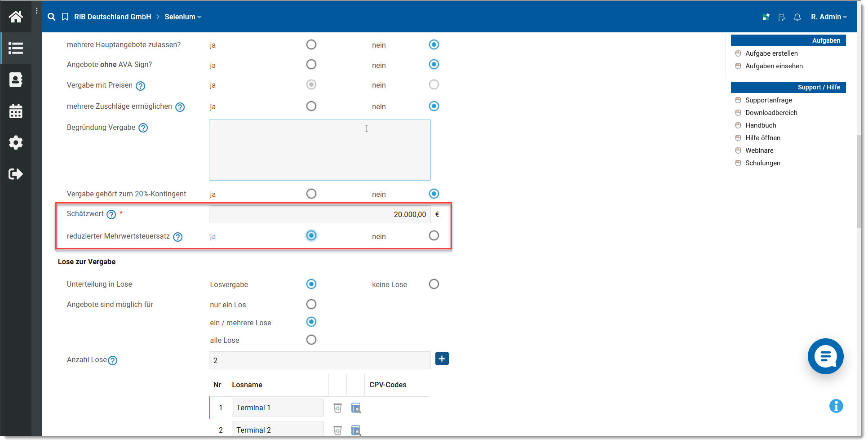Go to the home dashboard icon

(x=16, y=17)
